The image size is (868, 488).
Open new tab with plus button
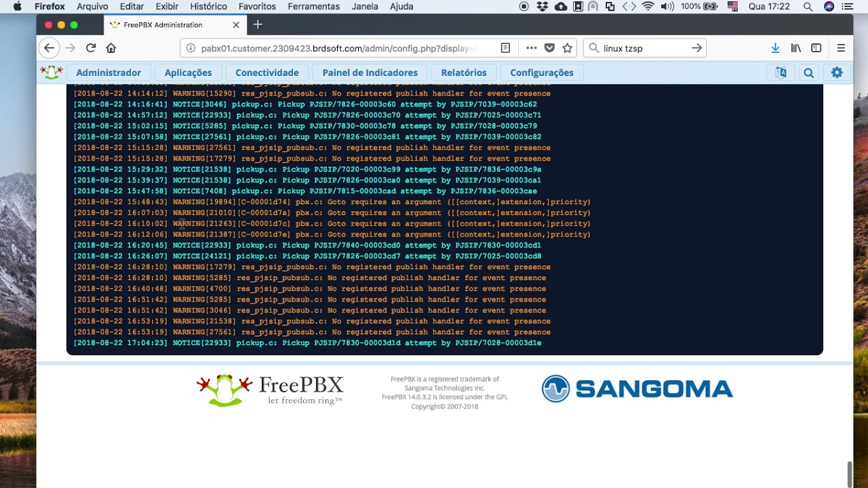[258, 24]
